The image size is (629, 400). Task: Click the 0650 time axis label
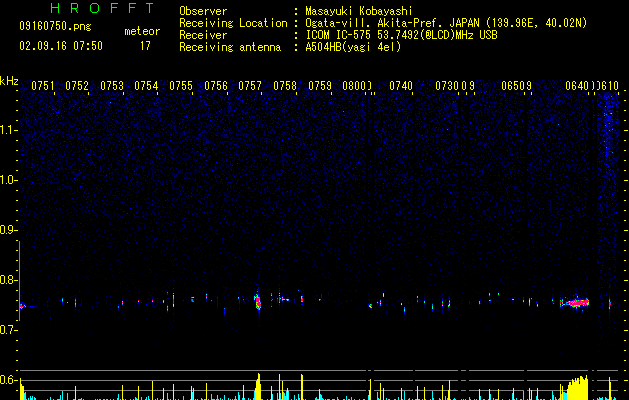tap(513, 86)
